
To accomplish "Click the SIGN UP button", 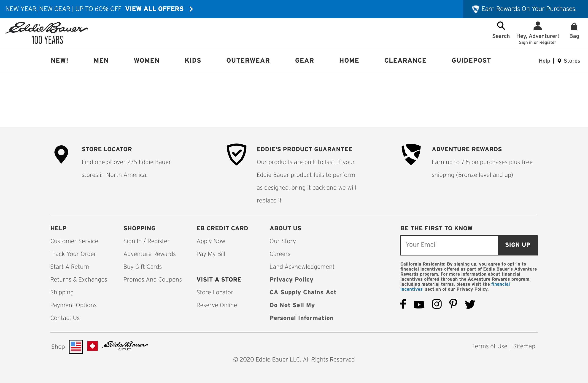I will [518, 245].
